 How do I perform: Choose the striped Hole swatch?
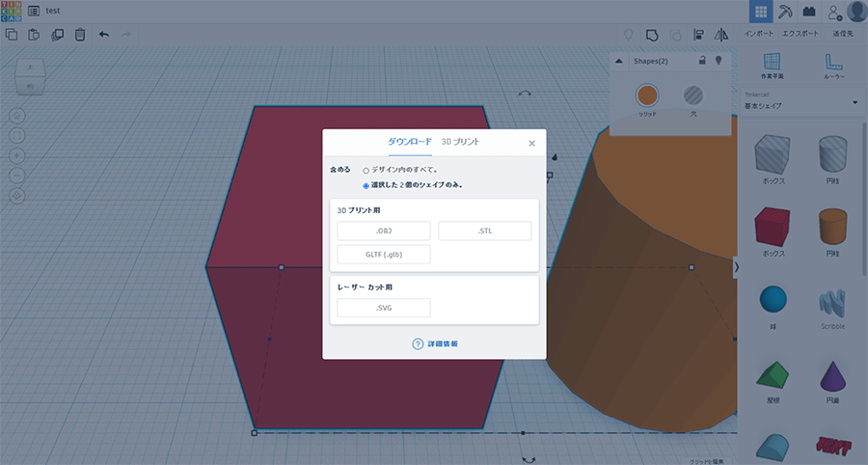tap(693, 96)
